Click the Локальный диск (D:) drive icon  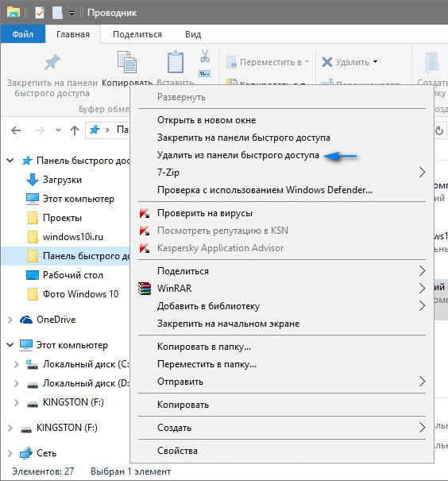click(x=33, y=385)
